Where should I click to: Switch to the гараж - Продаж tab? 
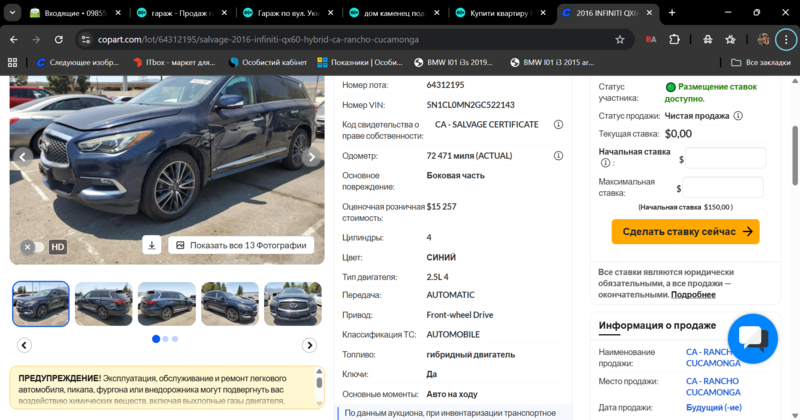pyautogui.click(x=182, y=13)
